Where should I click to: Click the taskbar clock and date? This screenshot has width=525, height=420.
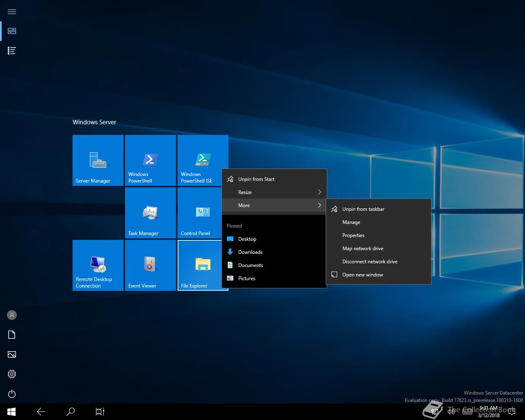tap(488, 412)
